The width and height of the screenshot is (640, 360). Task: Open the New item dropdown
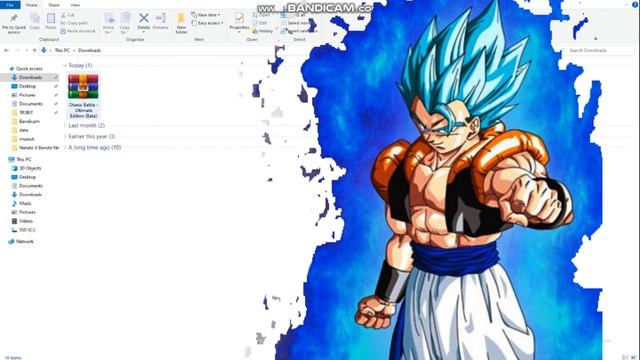coord(207,15)
